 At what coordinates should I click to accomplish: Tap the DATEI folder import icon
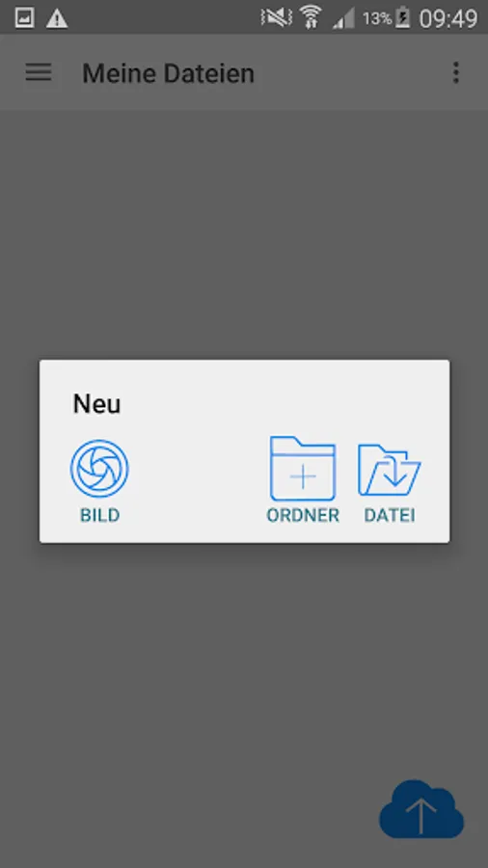pyautogui.click(x=390, y=470)
